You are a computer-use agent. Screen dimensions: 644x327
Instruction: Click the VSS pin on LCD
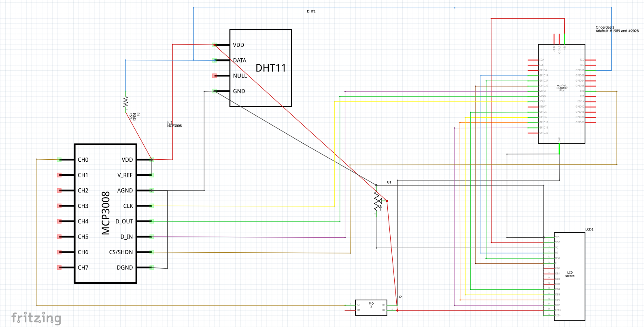point(557,237)
